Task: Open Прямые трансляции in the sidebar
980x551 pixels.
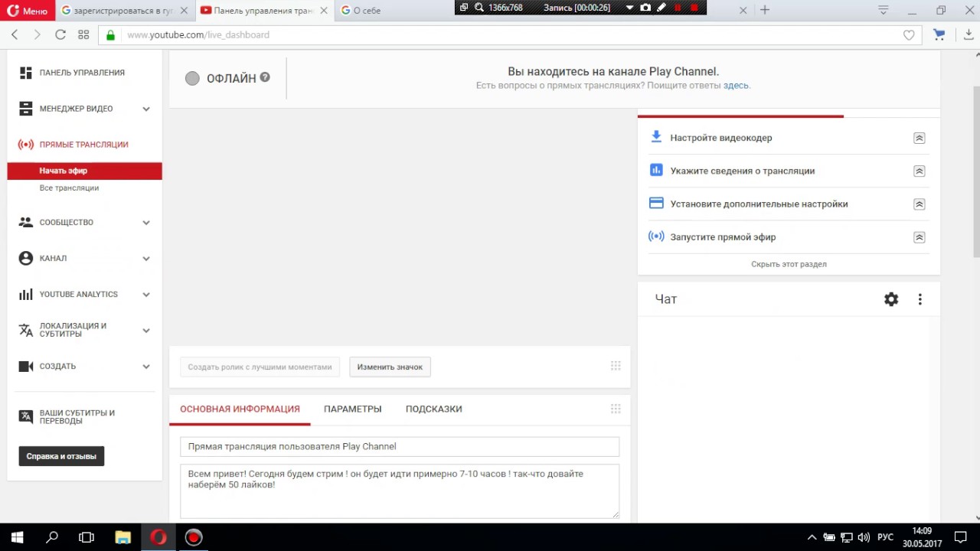Action: click(x=84, y=145)
